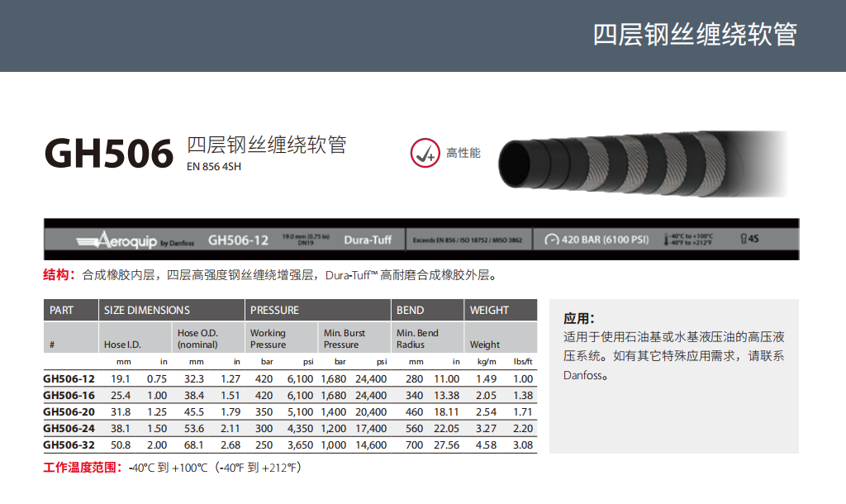Click the 四层钢丝缠绕软管 page header title
The height and width of the screenshot is (504, 846).
pyautogui.click(x=695, y=35)
